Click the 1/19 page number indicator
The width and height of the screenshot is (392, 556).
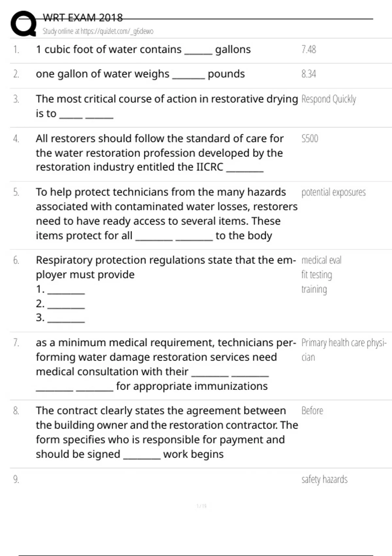pyautogui.click(x=202, y=506)
